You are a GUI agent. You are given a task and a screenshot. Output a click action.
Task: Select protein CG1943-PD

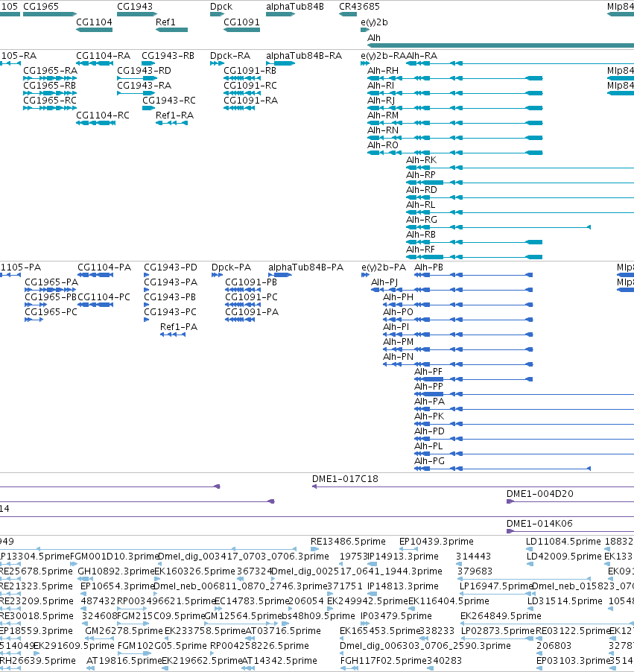[x=147, y=275]
